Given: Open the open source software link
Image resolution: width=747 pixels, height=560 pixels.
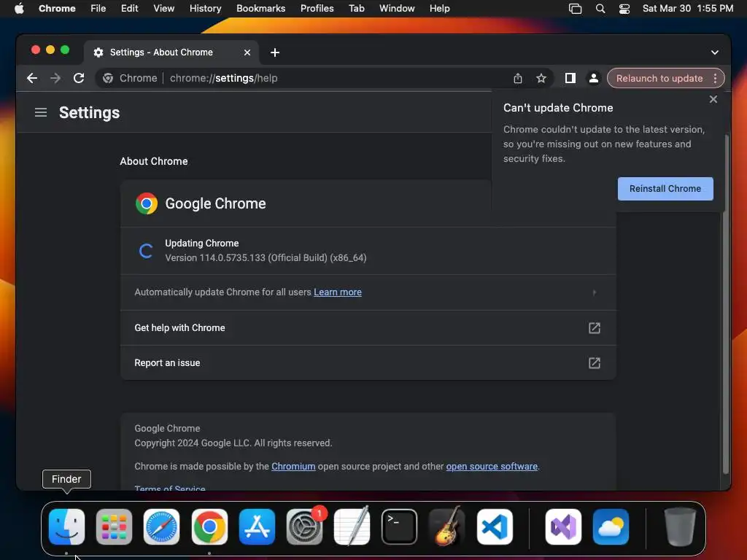Looking at the screenshot, I should coord(492,466).
